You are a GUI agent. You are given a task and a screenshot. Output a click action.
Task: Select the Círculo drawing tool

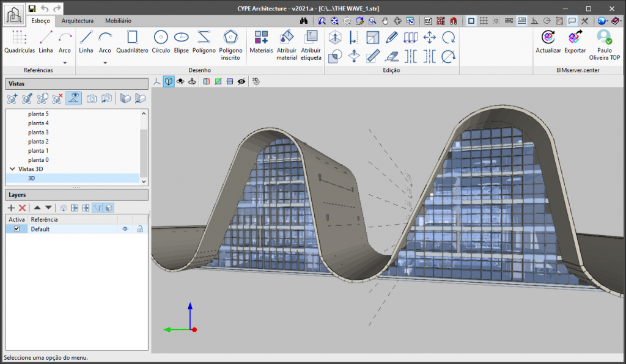click(161, 42)
